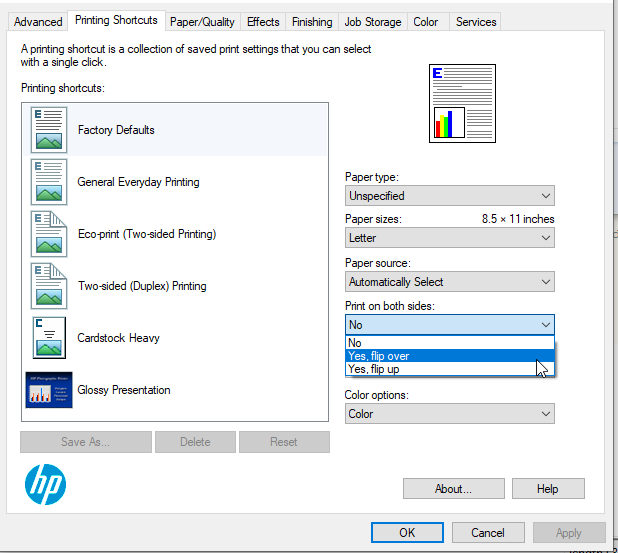Expand the Paper sizes dropdown
Screen dimensions: 618x553
[x=450, y=238]
